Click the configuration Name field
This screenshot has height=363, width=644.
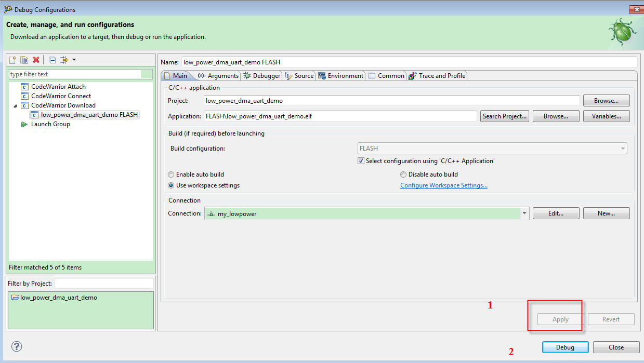[x=409, y=62]
